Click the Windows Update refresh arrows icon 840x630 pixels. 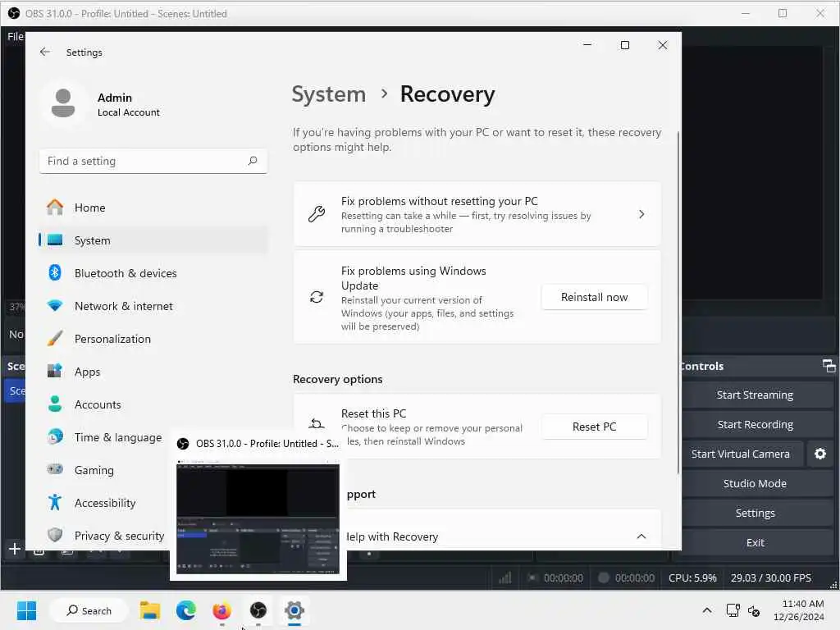point(316,297)
